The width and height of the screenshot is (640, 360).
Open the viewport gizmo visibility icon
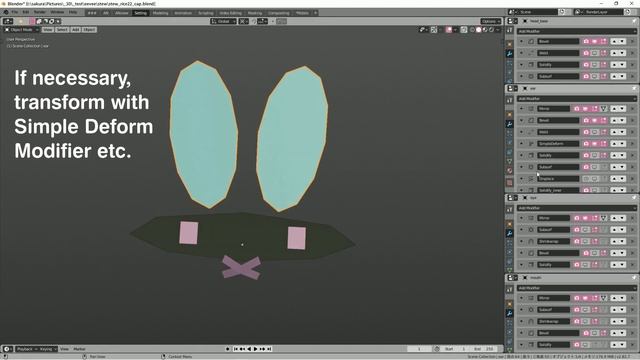pyautogui.click(x=434, y=30)
